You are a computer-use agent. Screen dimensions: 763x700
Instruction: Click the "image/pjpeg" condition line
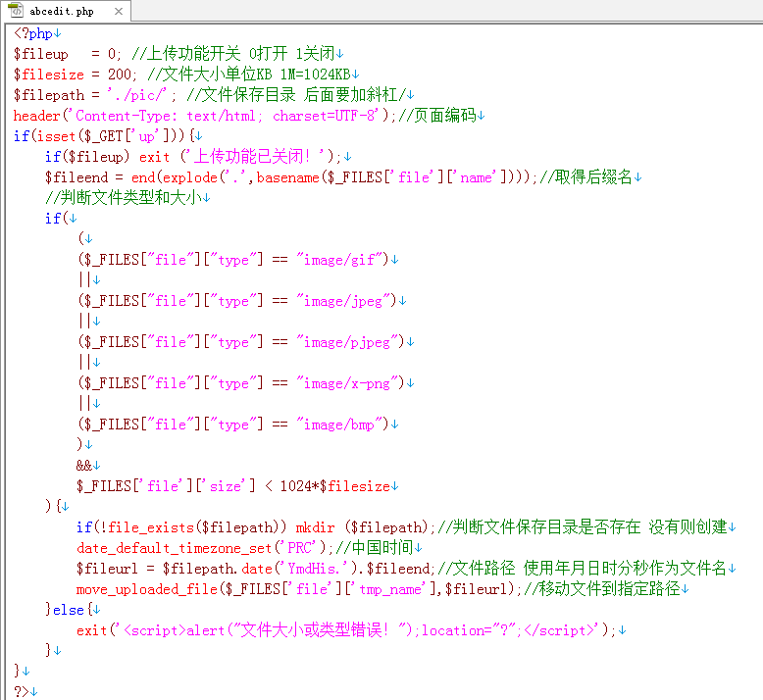(x=246, y=342)
